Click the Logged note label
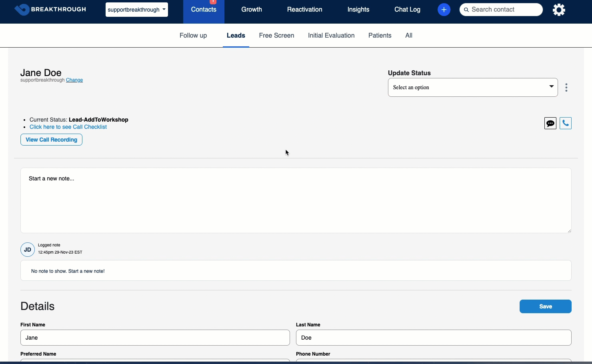 (49, 245)
